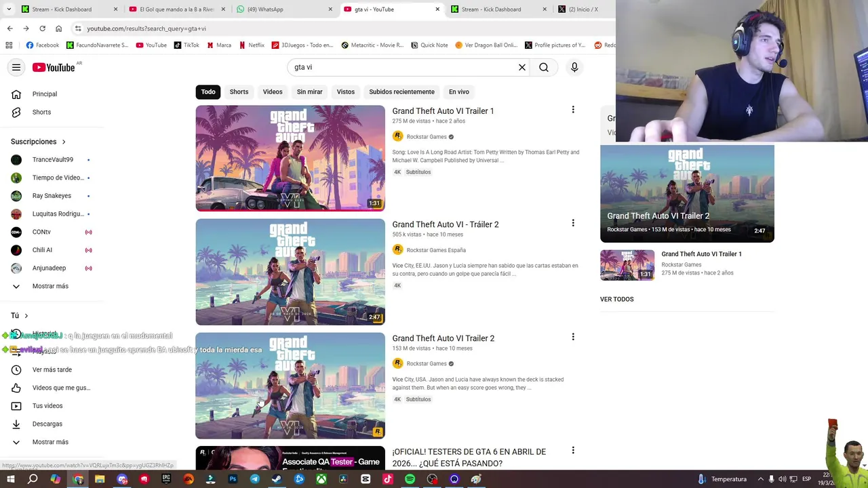
Task: Click the magnifier search button
Action: [544, 67]
